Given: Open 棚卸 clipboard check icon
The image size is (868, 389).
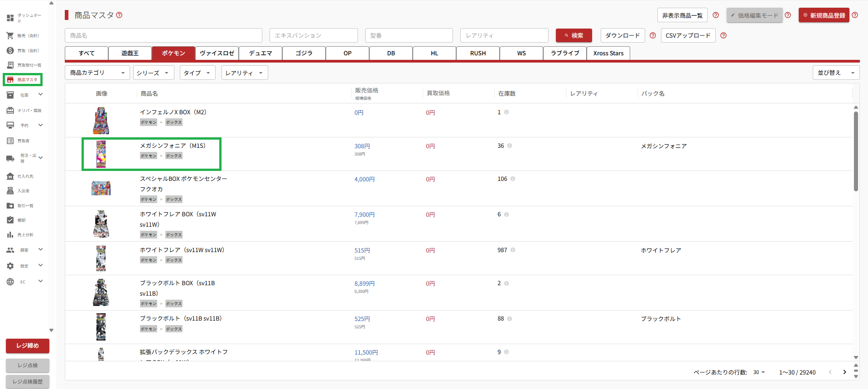Looking at the screenshot, I should [10, 220].
